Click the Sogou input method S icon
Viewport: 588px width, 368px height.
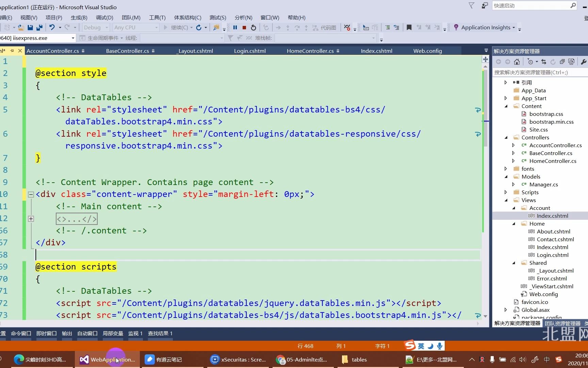[x=410, y=345]
